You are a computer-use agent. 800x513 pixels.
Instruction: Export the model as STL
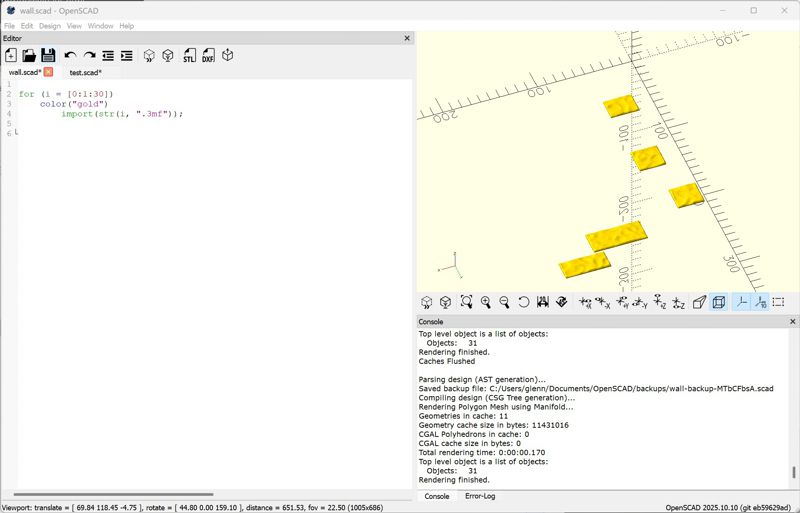coord(189,56)
